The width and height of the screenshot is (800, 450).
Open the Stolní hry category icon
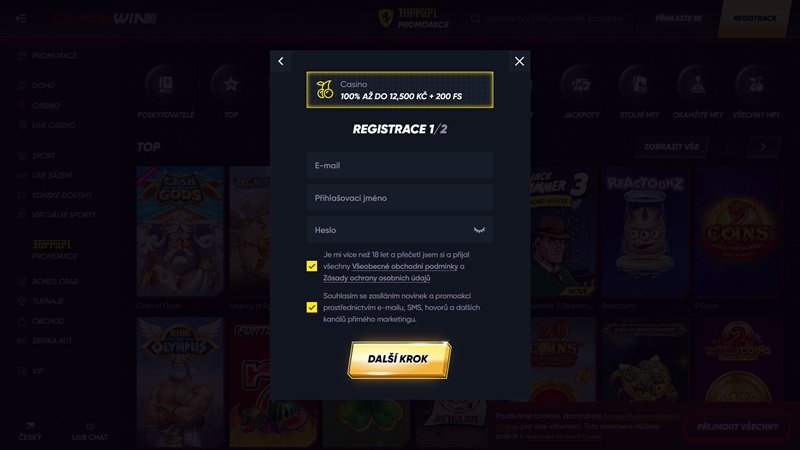(x=639, y=84)
